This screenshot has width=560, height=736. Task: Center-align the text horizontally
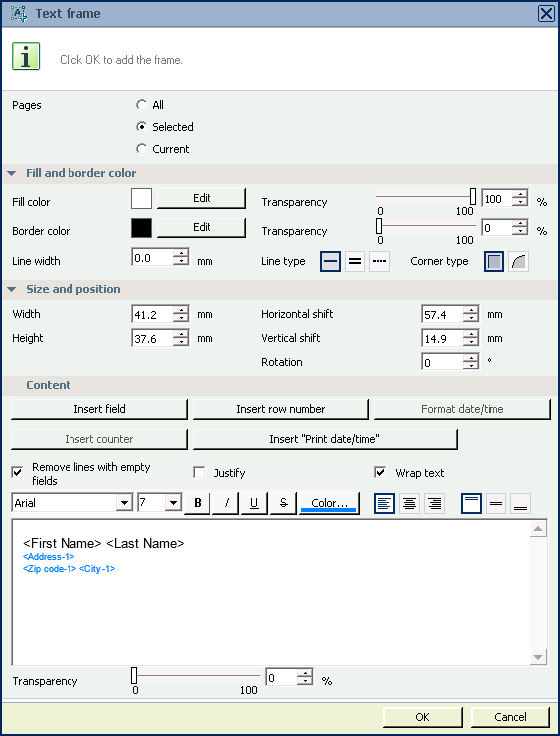coord(409,504)
